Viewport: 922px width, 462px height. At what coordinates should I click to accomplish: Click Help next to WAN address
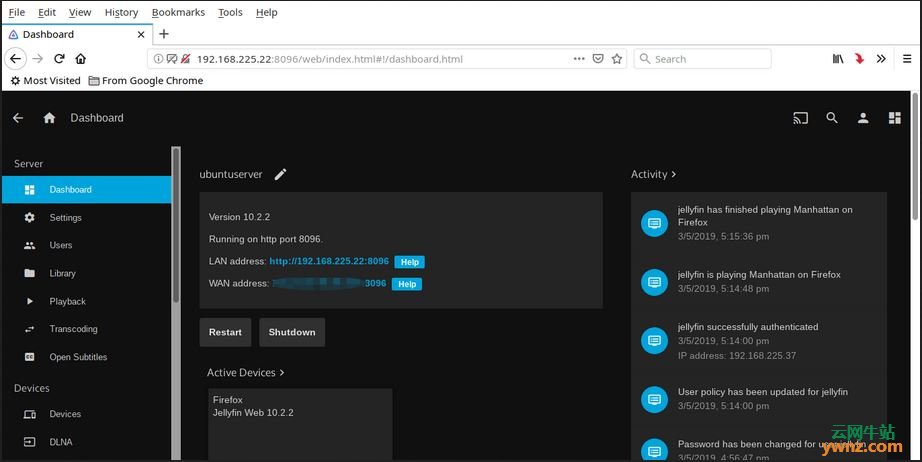(x=407, y=284)
